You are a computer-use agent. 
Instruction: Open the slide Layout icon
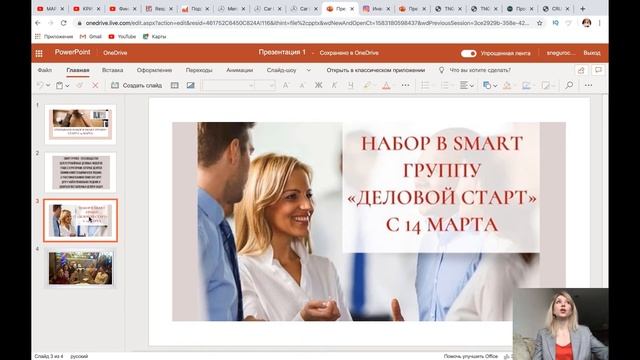(x=175, y=85)
